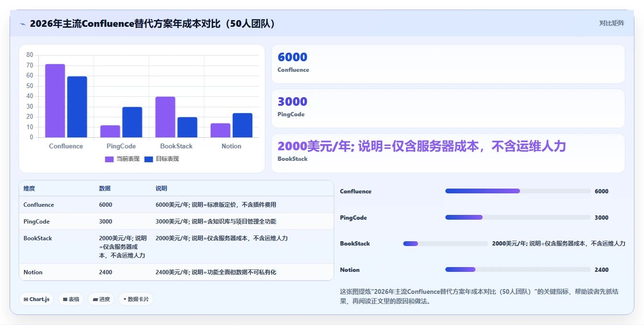Click the icon inside the Chart.js chip
Viewport: 644px width, 325px height.
tap(26, 299)
